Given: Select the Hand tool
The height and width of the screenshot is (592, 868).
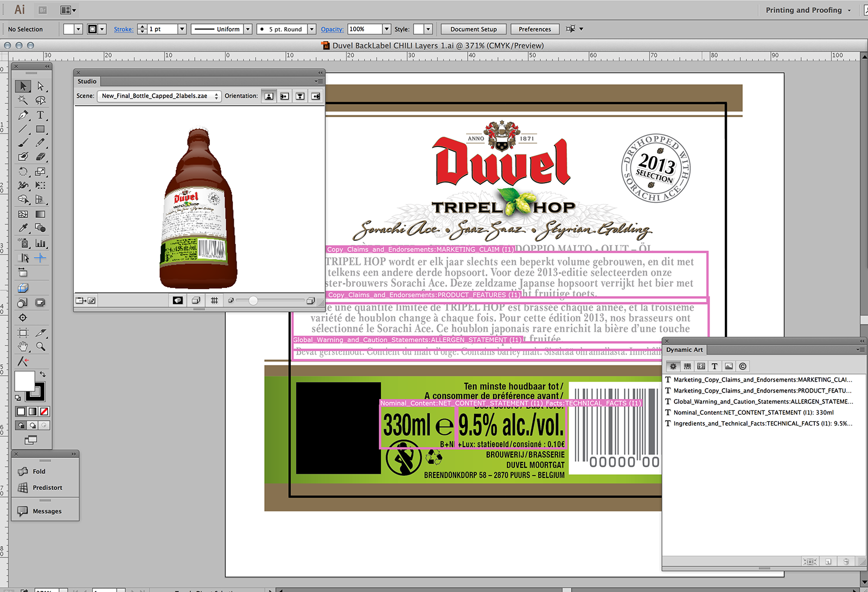Looking at the screenshot, I should point(23,346).
